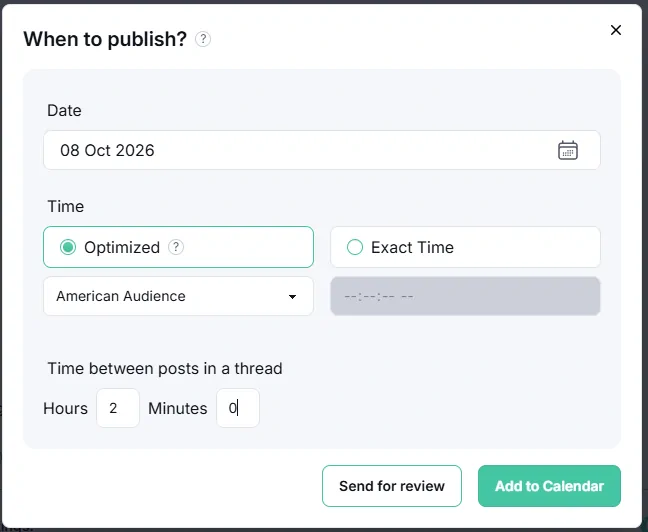Click the Time label
Viewport: 648px width, 532px height.
click(x=66, y=206)
